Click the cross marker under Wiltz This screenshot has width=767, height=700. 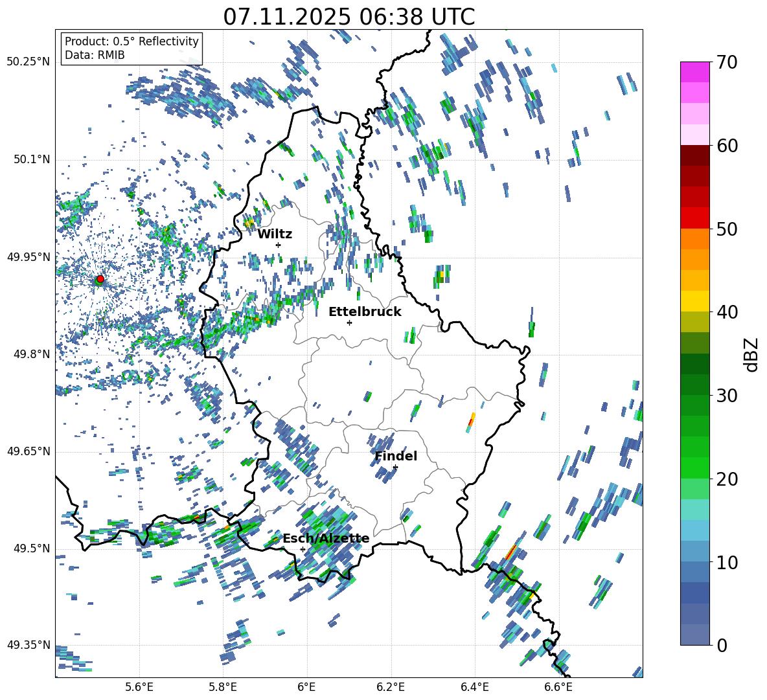coord(278,245)
